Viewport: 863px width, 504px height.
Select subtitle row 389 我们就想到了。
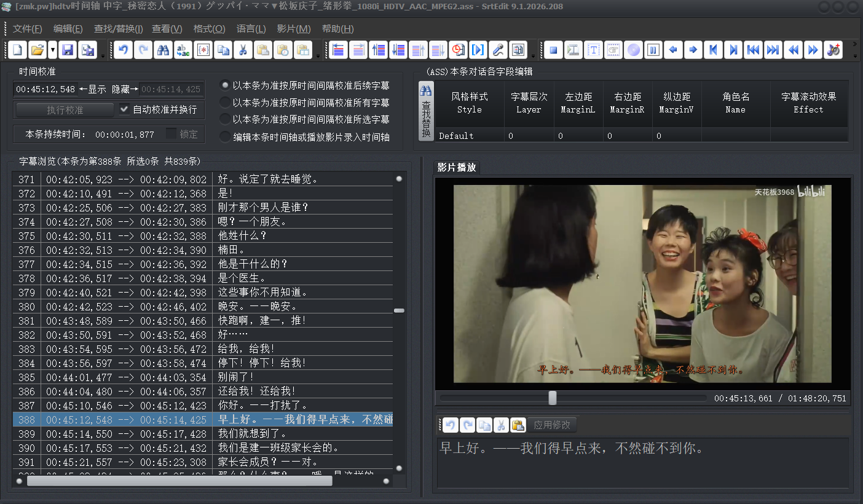point(203,434)
